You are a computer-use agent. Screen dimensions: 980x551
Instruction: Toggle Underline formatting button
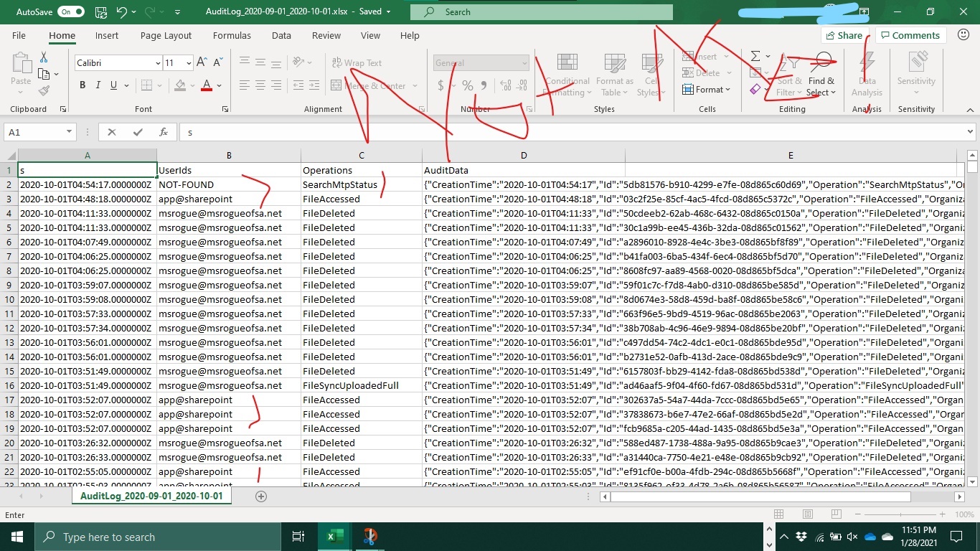(x=113, y=85)
